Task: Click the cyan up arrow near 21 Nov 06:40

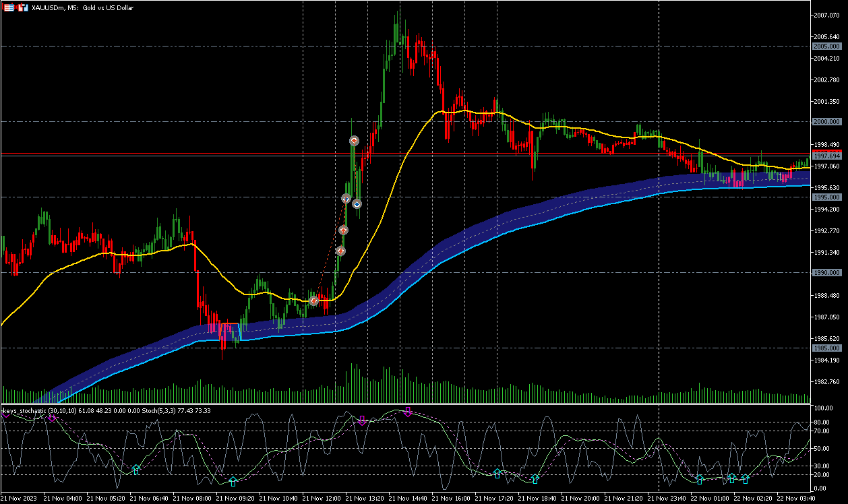Action: [x=135, y=469]
